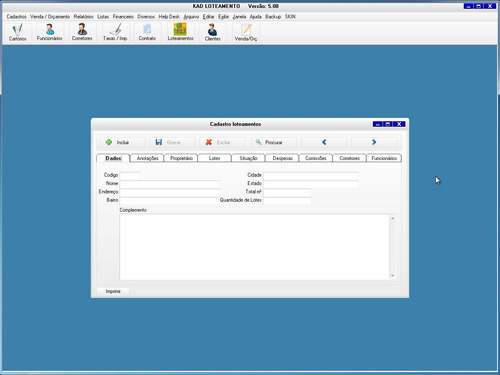Open the Clientes toolbar icon

coord(212,32)
